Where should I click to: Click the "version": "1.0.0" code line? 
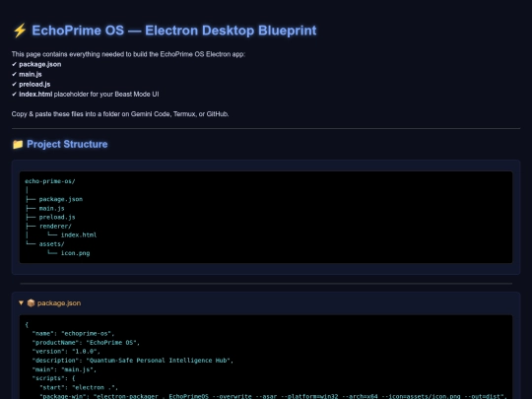pos(66,352)
